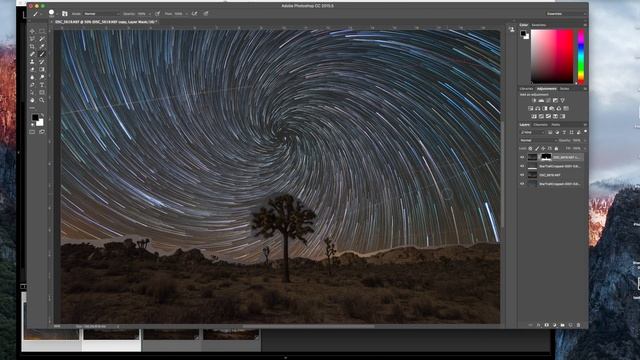
Task: Hide the top DSC layer with mask
Action: click(x=522, y=157)
